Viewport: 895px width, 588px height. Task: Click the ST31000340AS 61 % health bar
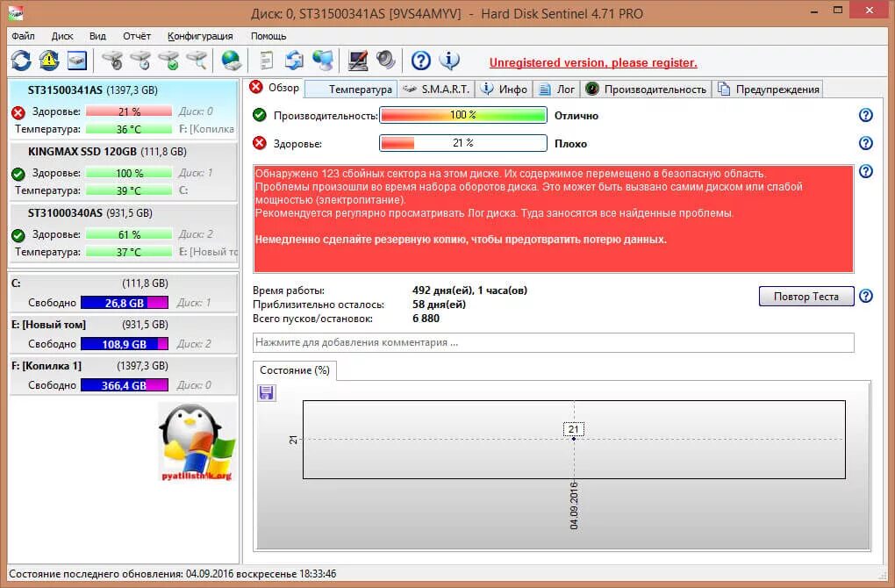129,234
